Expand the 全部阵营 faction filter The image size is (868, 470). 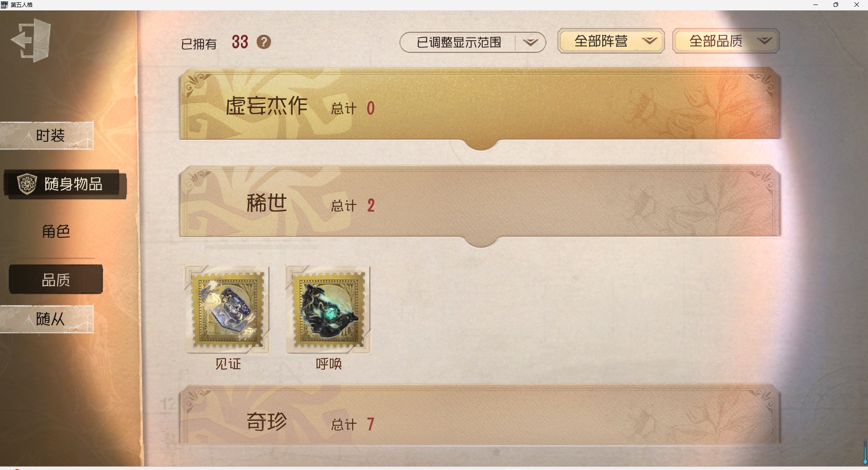tap(611, 41)
